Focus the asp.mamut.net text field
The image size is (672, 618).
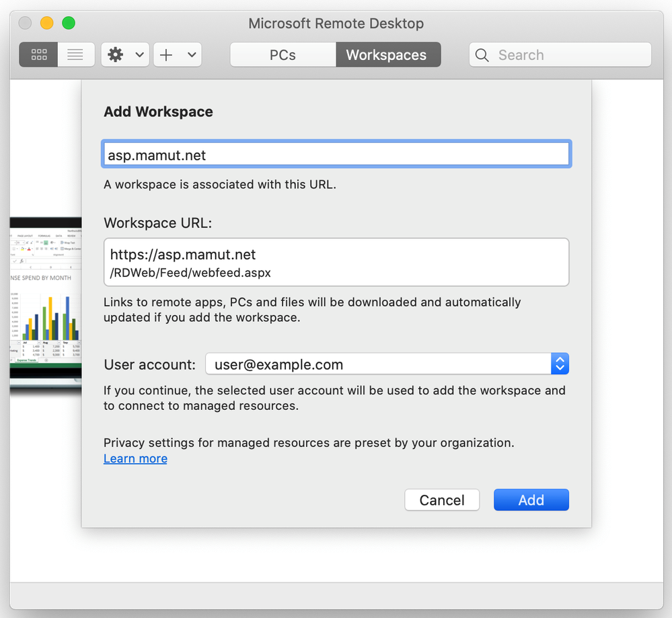click(x=336, y=154)
